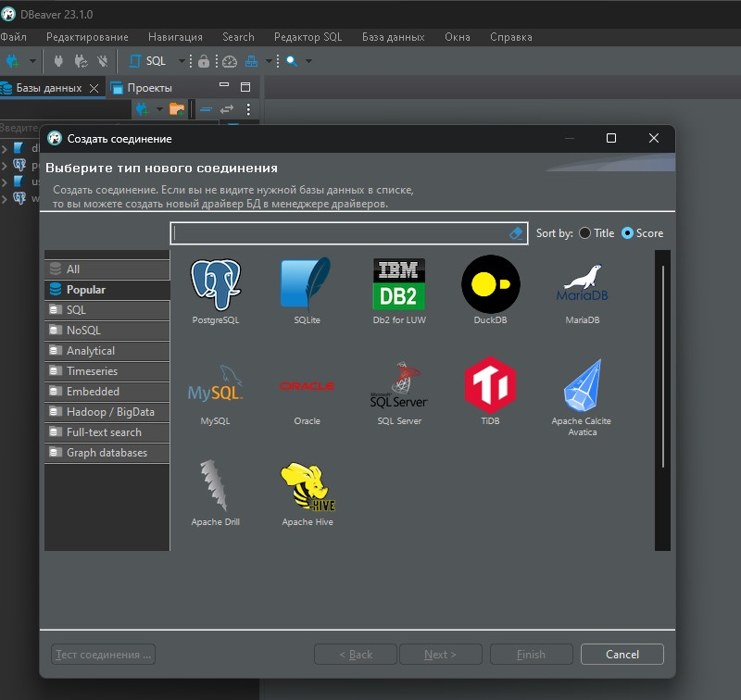This screenshot has height=700, width=741.
Task: Select the Apache Drill driver
Action: tap(216, 494)
